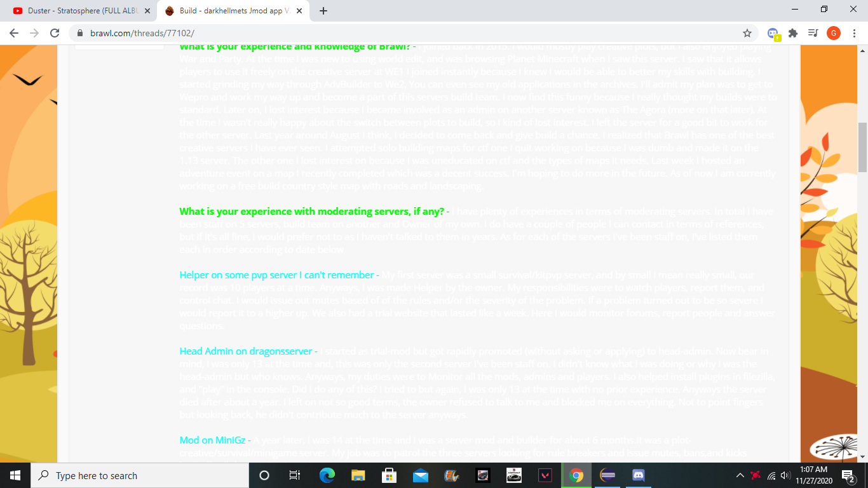The height and width of the screenshot is (488, 868).
Task: Go back to the previous page
Action: (x=14, y=33)
